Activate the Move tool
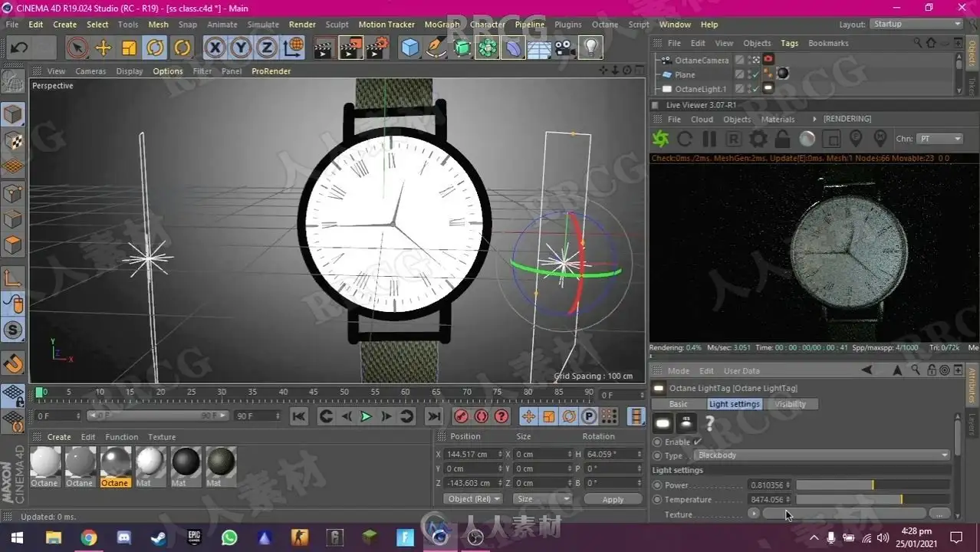This screenshot has height=552, width=980. coord(103,48)
